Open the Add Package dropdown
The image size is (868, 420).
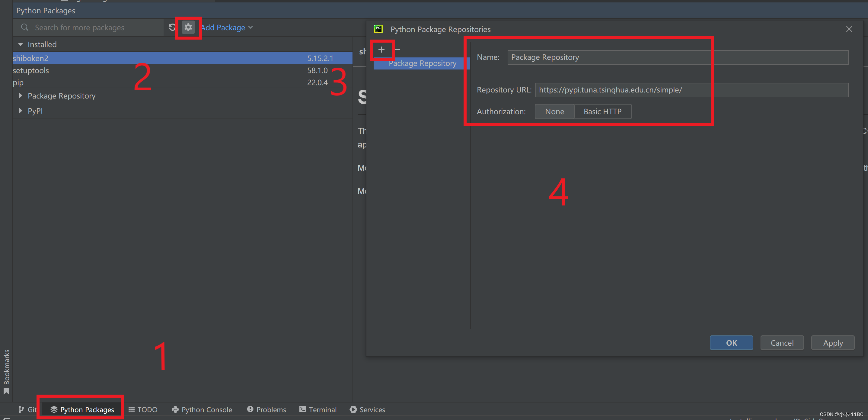coord(227,28)
